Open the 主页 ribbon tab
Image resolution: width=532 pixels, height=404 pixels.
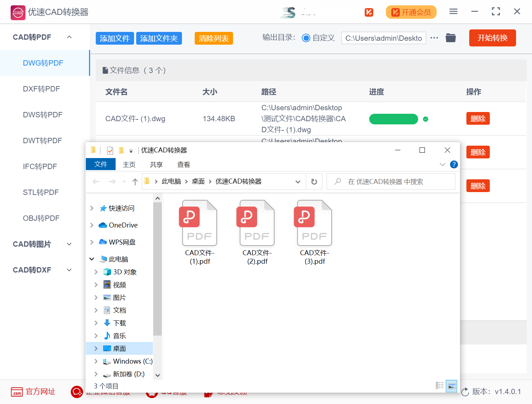(129, 165)
